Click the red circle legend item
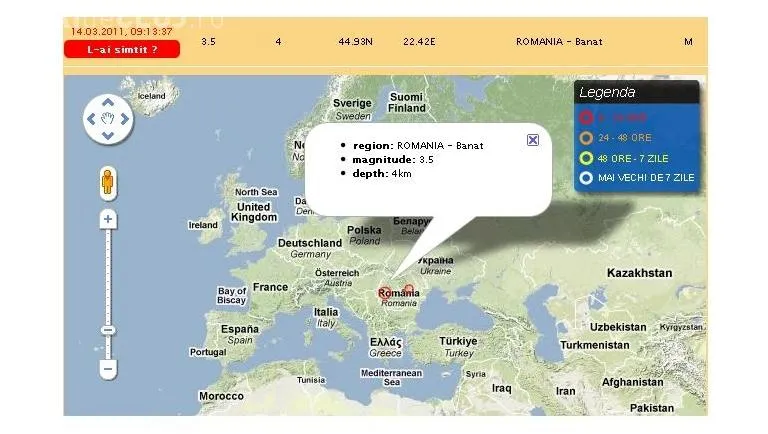 [x=586, y=116]
